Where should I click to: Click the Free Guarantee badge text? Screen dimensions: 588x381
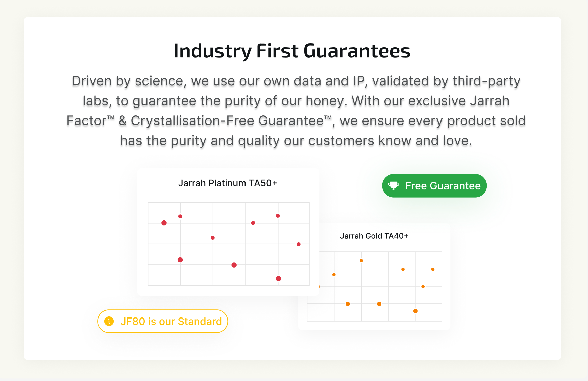(443, 186)
